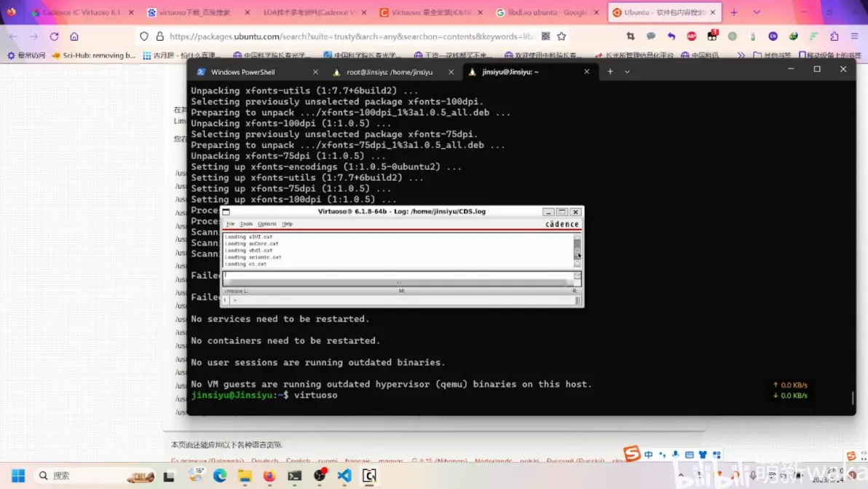Viewport: 868px width, 489px height.
Task: Click the taskbar search box
Action: coord(95,476)
